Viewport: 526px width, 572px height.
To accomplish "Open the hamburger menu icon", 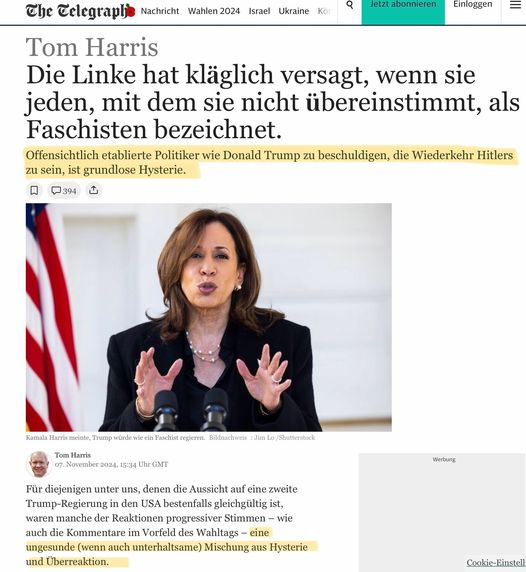I will 515,5.
